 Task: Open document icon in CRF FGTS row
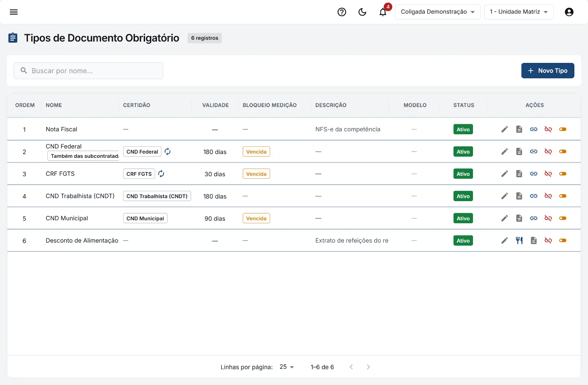(519, 174)
